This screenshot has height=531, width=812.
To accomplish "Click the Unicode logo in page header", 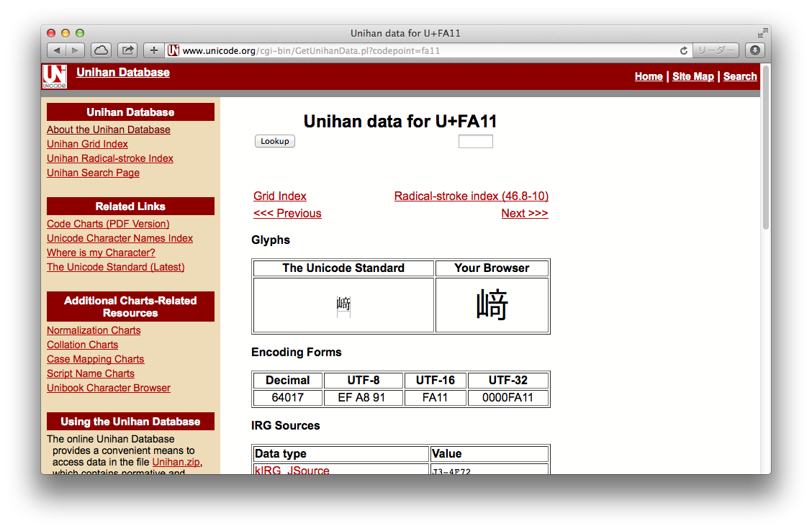I will coord(55,76).
